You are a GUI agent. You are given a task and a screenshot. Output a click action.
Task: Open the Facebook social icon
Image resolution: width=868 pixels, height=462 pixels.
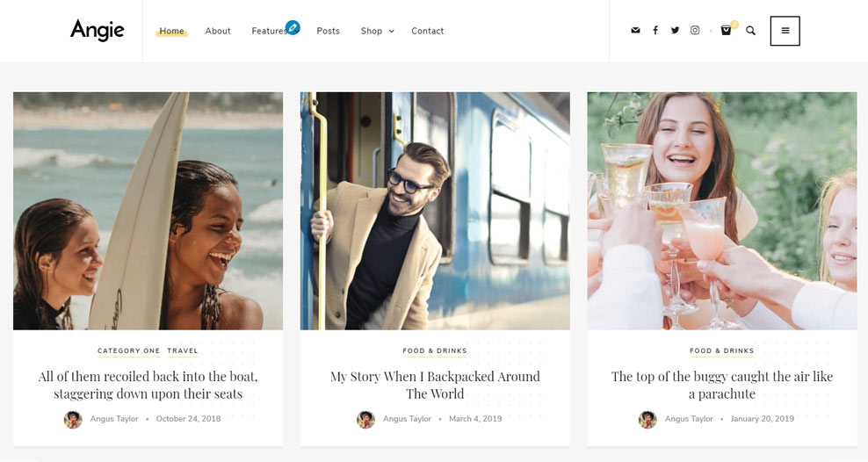tap(655, 31)
